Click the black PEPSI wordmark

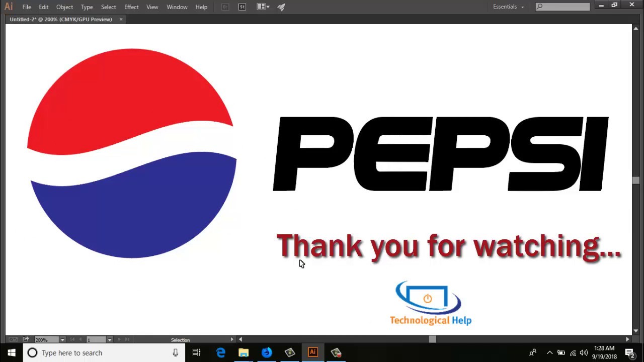441,154
